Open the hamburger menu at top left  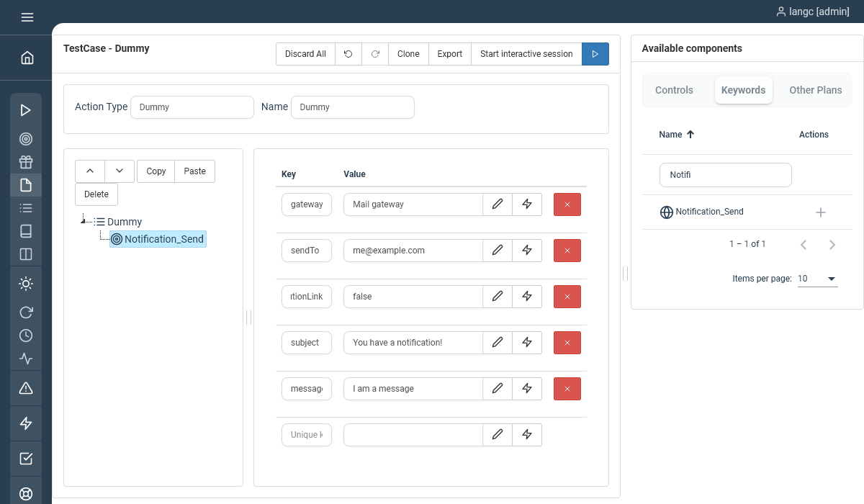click(27, 17)
